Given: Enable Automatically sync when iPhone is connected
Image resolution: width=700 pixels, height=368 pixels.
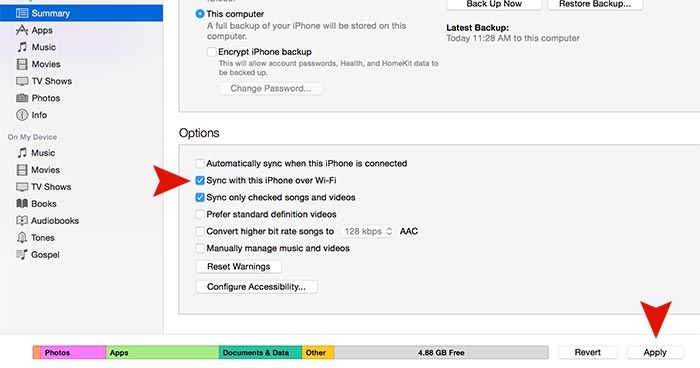Looking at the screenshot, I should tap(200, 163).
